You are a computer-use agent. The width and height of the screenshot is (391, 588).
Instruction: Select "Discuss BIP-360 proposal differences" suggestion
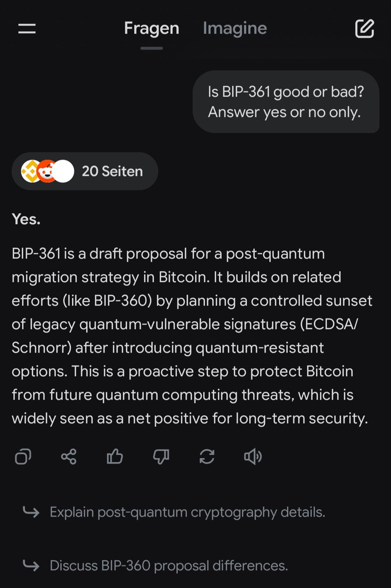pos(169,566)
